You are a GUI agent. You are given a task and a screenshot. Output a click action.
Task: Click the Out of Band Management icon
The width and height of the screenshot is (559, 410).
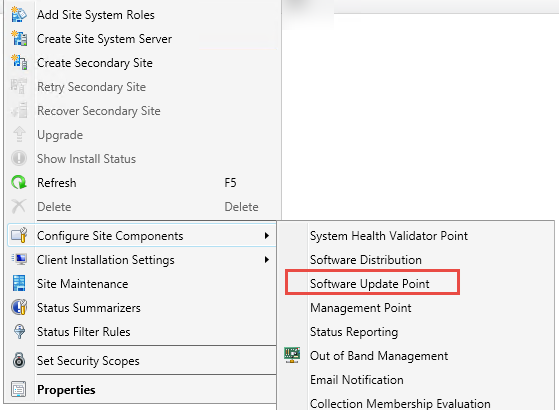[x=292, y=355]
